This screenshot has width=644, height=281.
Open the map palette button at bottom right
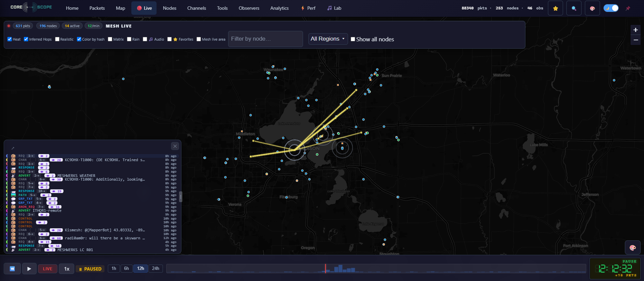tap(633, 248)
